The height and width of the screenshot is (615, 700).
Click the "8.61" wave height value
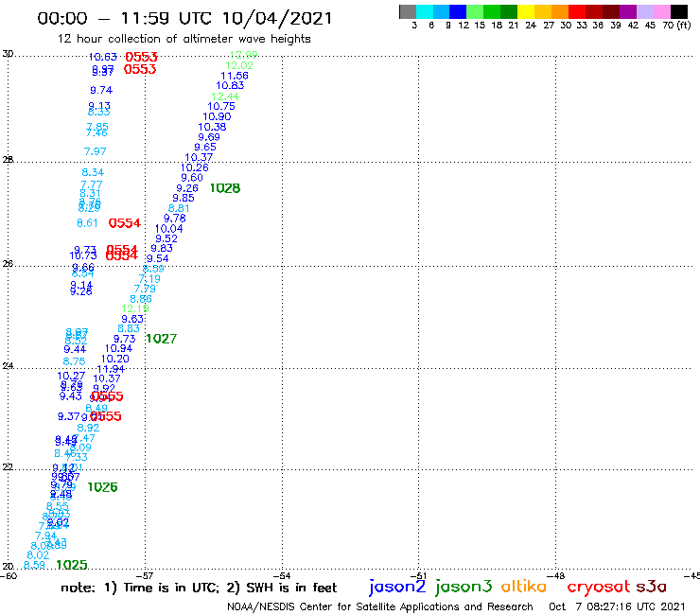(x=87, y=223)
